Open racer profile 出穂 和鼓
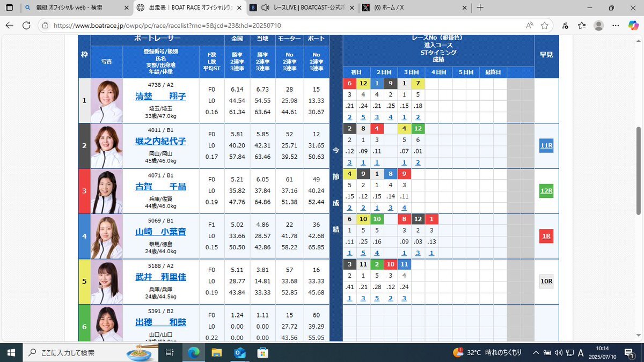Viewport: 644px width, 362px height. [x=161, y=322]
